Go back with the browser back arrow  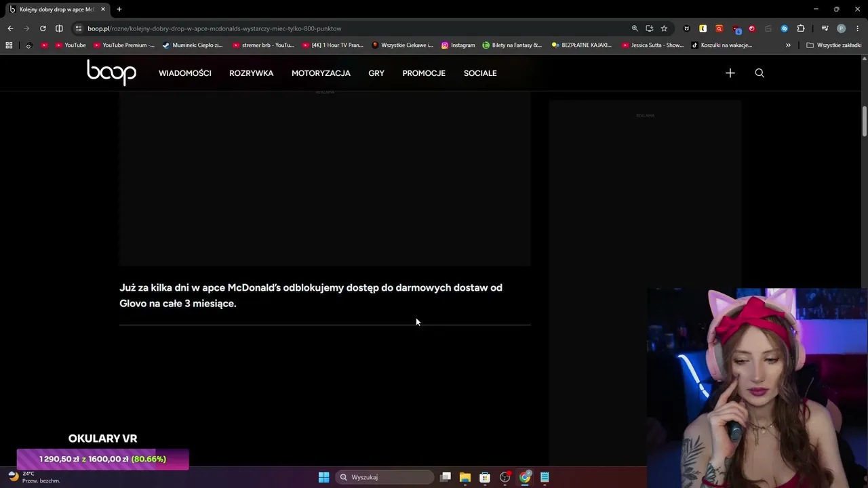pyautogui.click(x=10, y=28)
